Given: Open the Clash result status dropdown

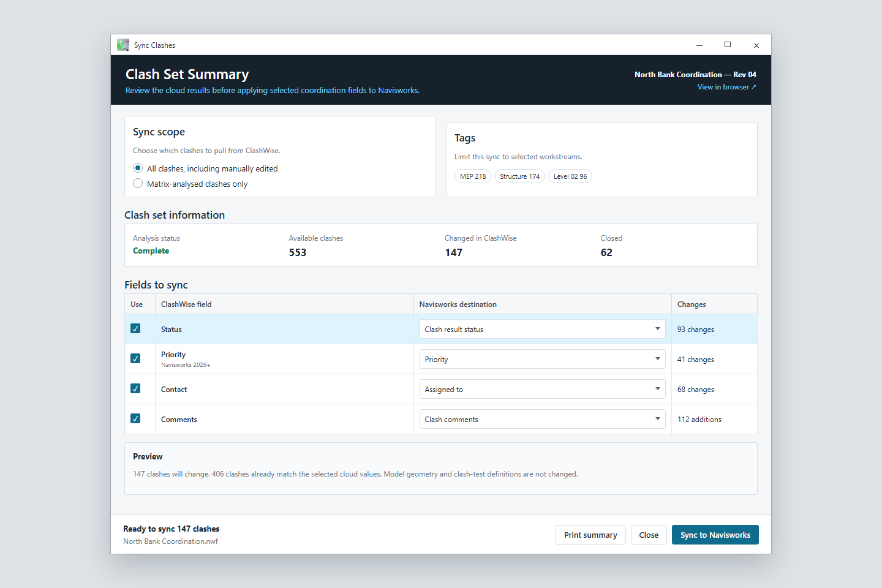Looking at the screenshot, I should pos(542,329).
